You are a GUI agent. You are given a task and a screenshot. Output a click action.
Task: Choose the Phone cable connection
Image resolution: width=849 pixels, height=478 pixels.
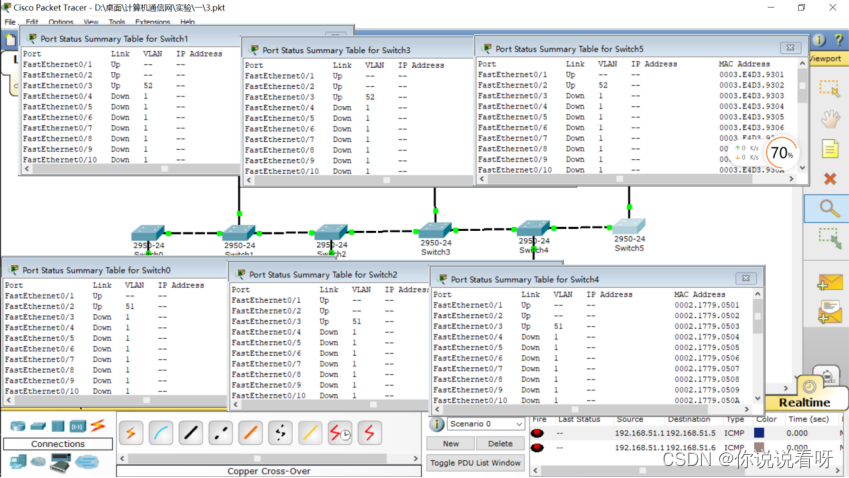pos(280,433)
